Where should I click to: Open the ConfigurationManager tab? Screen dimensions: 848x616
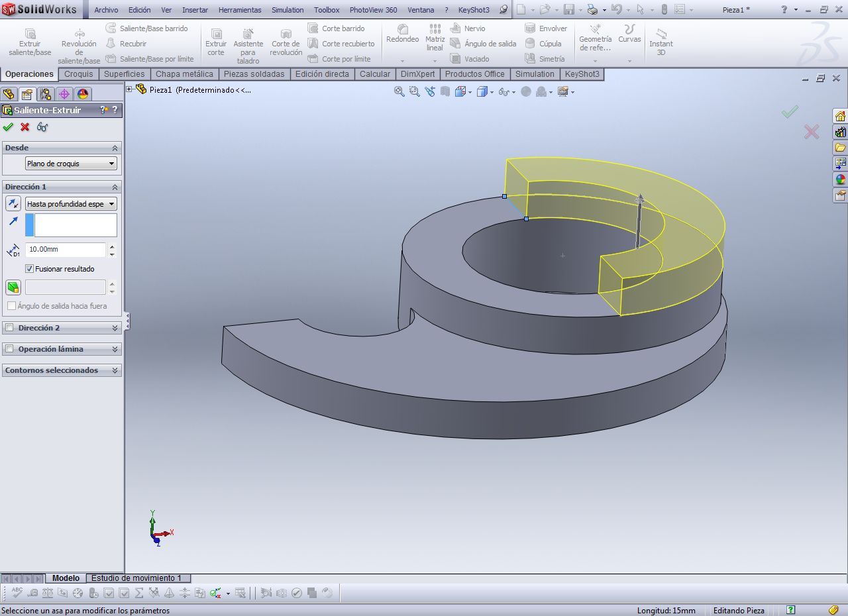click(46, 94)
